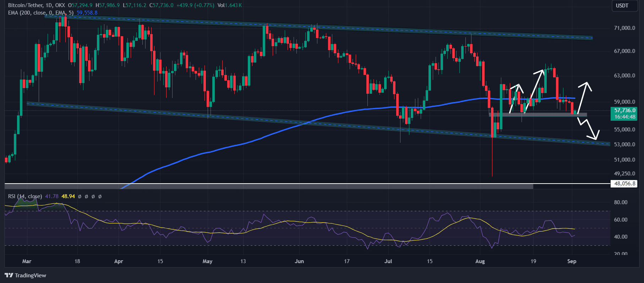Click the 51,000.00 price axis label
This screenshot has width=644, height=283.
pyautogui.click(x=624, y=160)
